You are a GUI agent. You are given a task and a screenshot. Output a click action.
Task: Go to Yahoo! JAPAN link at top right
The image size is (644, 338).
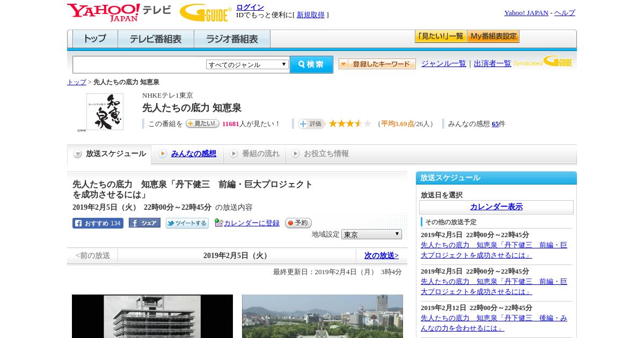(x=526, y=13)
